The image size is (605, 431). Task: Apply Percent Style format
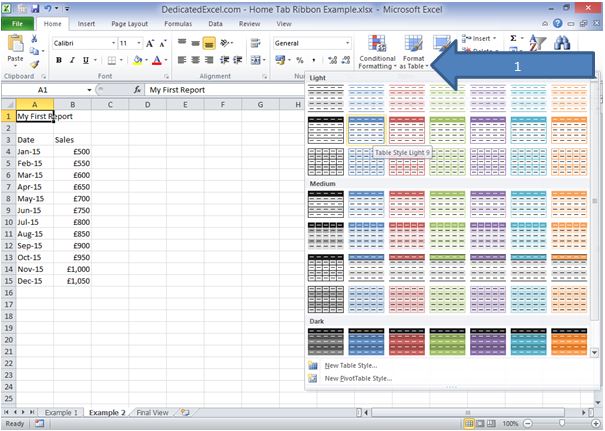tap(299, 60)
